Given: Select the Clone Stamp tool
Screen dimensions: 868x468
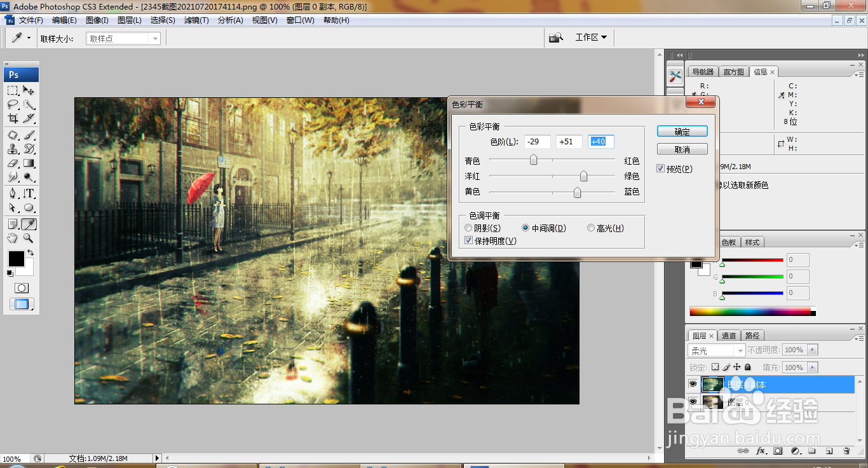Looking at the screenshot, I should tap(13, 149).
